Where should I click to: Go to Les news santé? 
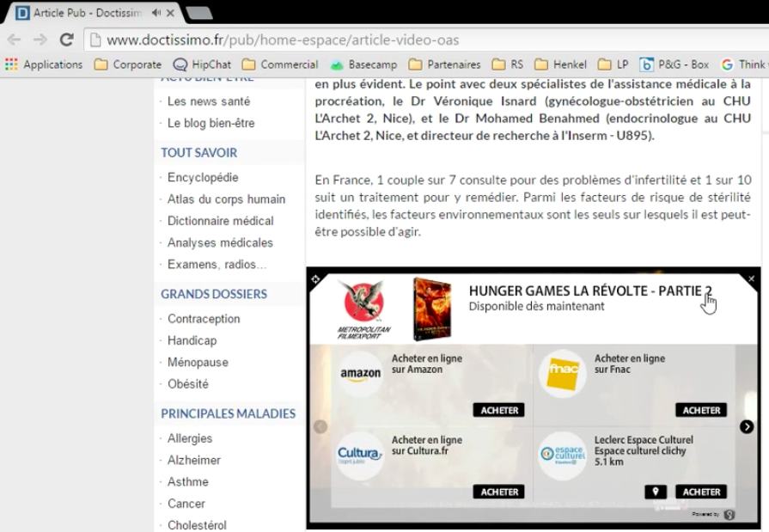point(209,101)
